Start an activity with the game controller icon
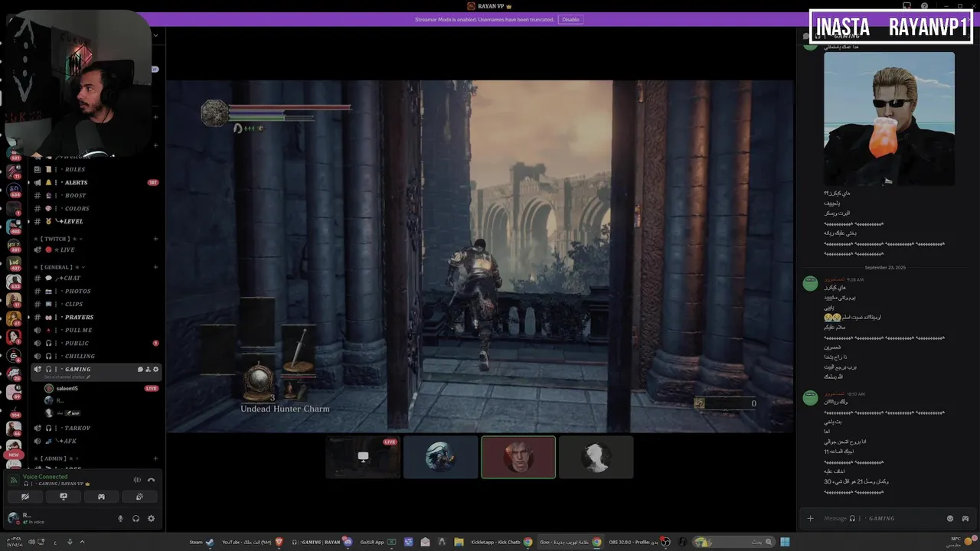980x551 pixels. (x=101, y=497)
